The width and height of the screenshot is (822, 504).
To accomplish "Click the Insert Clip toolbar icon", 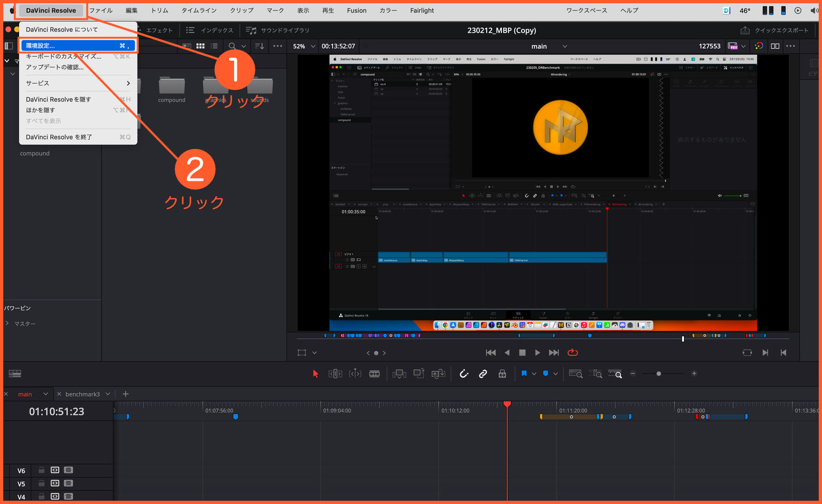I will click(x=399, y=374).
